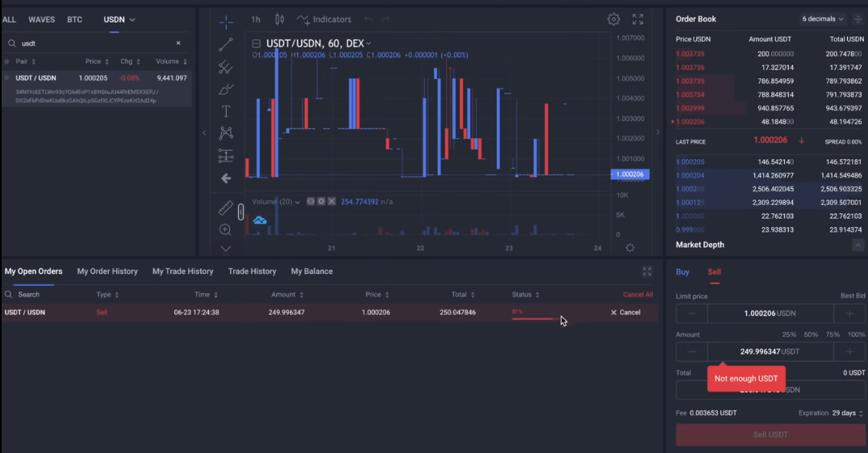Open chart settings gear

point(613,19)
